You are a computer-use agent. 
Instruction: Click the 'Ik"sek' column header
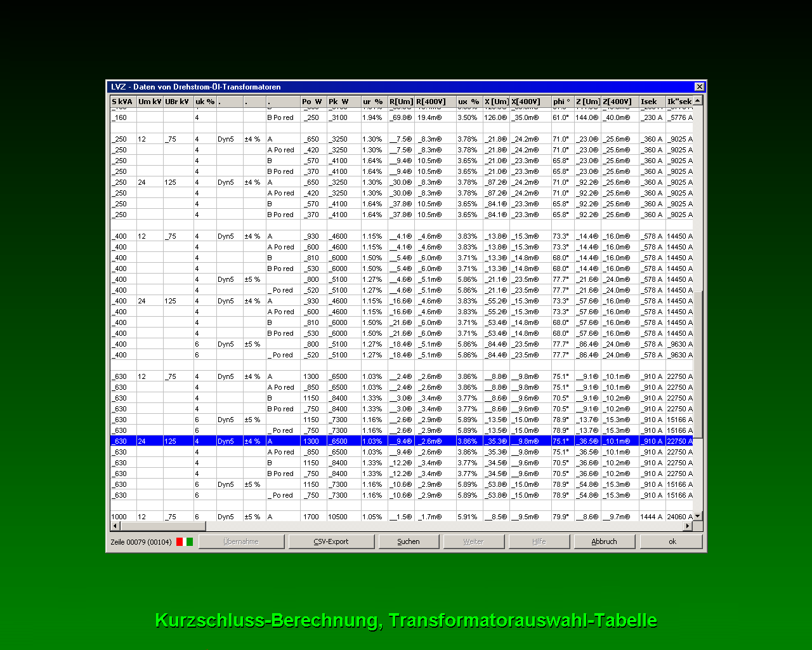(679, 102)
